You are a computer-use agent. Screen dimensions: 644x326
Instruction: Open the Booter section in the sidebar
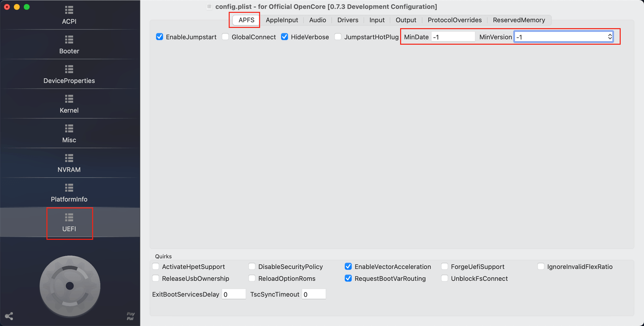69,45
